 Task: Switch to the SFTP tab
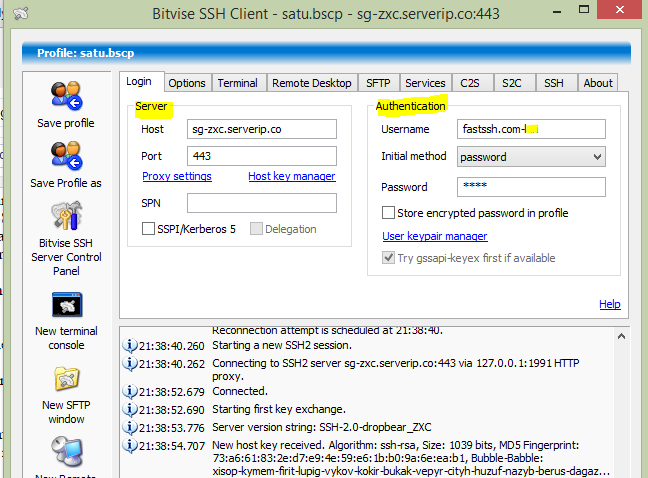click(x=379, y=83)
